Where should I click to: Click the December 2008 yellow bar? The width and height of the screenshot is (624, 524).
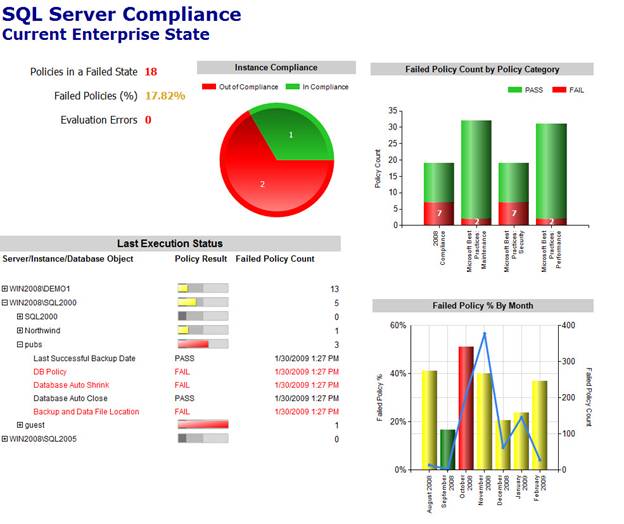click(x=503, y=445)
